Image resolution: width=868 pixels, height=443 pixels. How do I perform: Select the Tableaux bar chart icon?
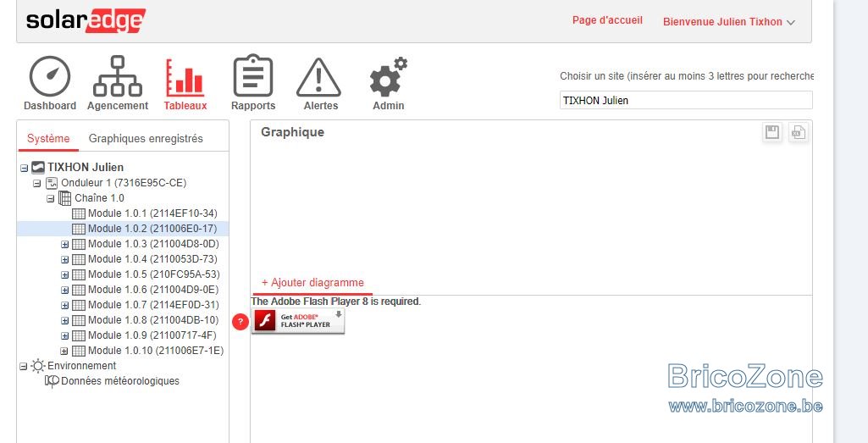[x=185, y=77]
